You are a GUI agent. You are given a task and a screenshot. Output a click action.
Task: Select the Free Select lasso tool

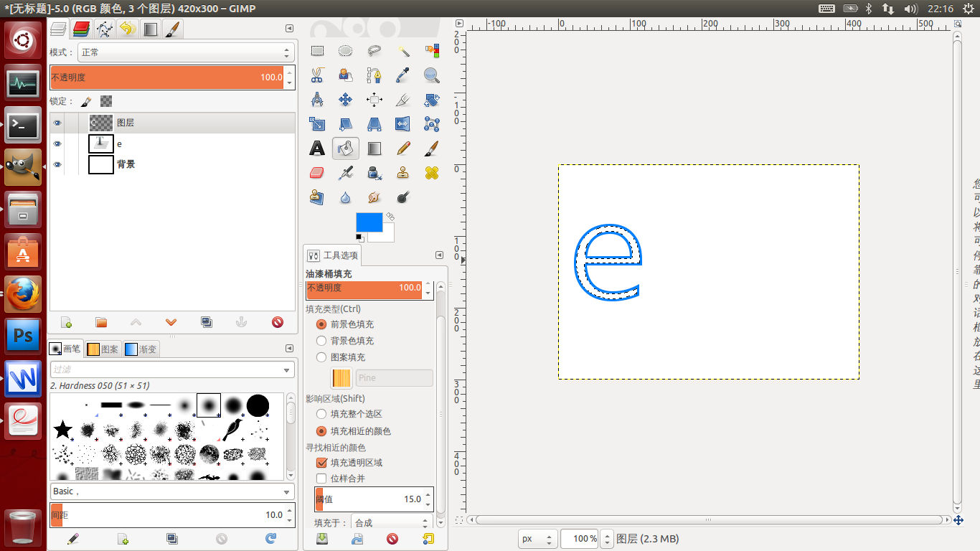click(x=374, y=51)
